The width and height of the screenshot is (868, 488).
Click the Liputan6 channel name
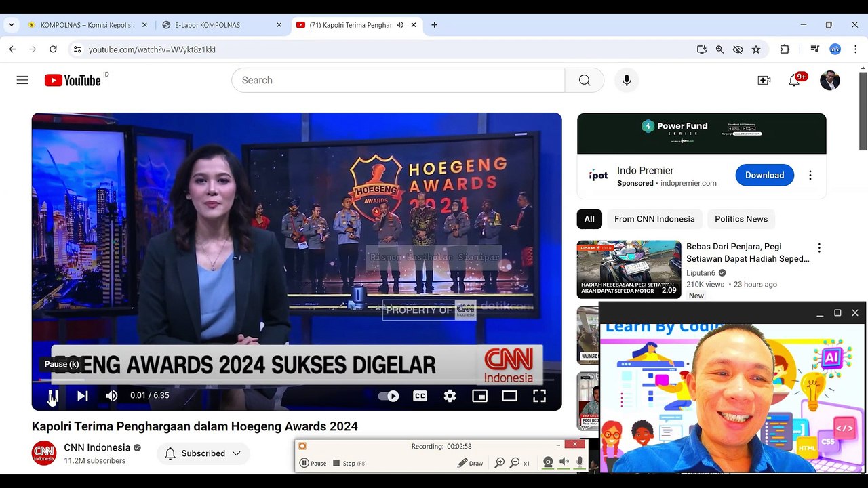pos(701,273)
